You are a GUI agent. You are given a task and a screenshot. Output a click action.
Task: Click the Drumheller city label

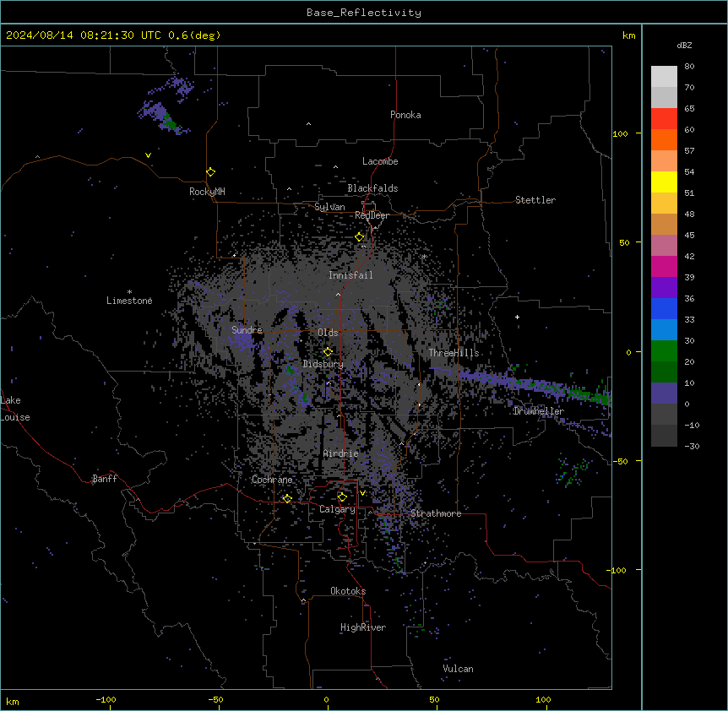coord(539,411)
